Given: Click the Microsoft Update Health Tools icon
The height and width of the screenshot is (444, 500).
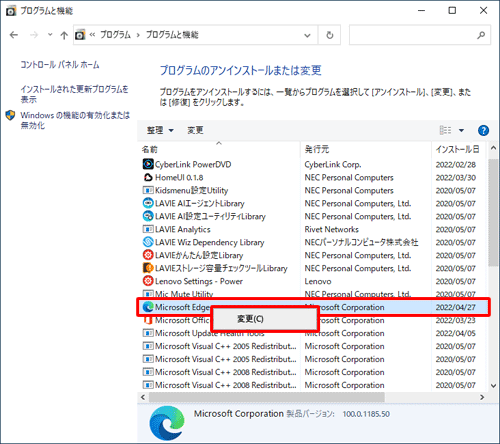Looking at the screenshot, I should click(x=148, y=333).
